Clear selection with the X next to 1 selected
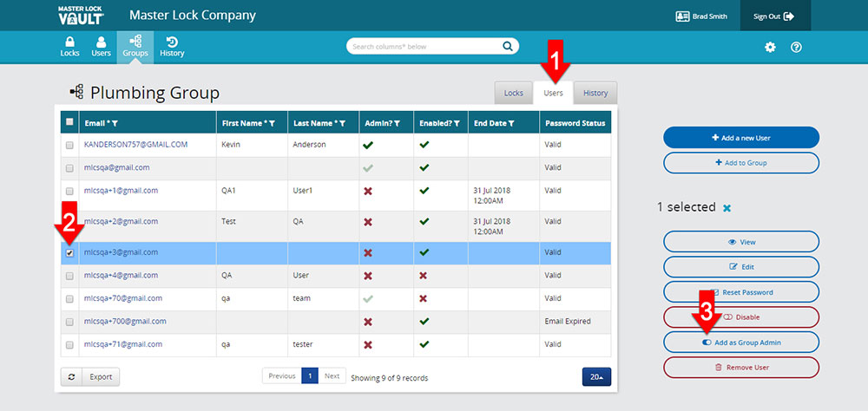This screenshot has height=411, width=868. (727, 208)
